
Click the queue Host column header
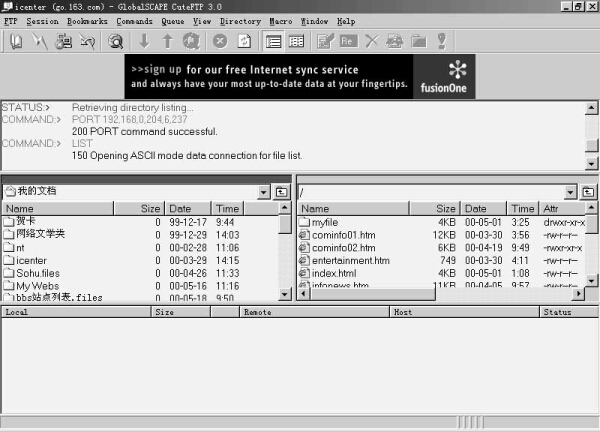coord(465,312)
